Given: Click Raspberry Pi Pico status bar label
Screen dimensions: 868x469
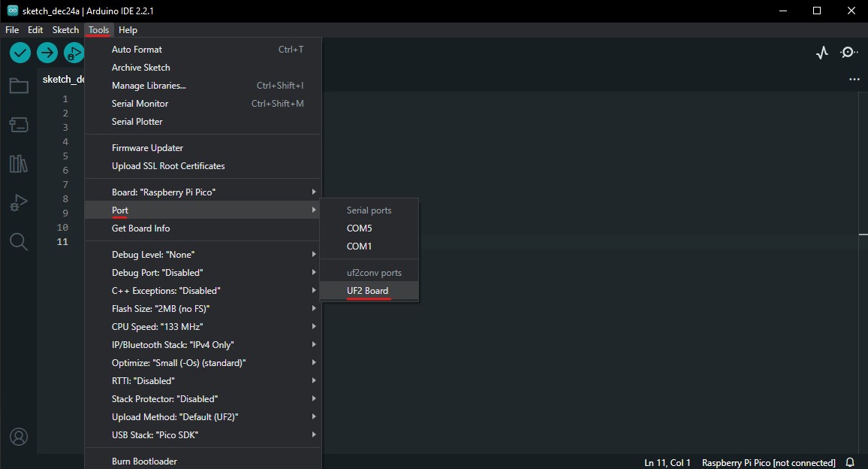Looking at the screenshot, I should click(768, 462).
